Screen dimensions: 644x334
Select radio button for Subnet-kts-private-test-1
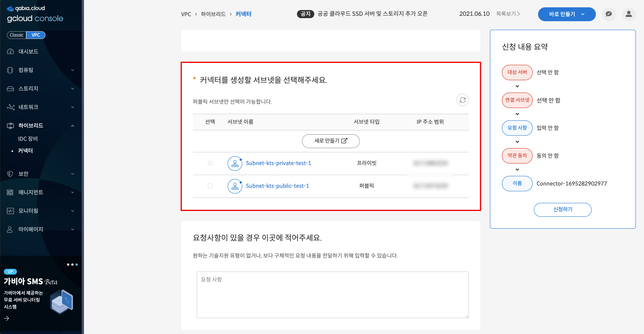(x=210, y=163)
